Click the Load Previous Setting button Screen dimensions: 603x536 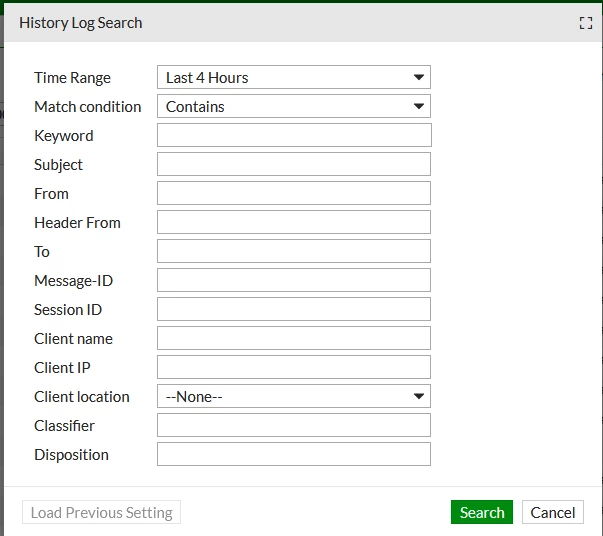point(102,512)
